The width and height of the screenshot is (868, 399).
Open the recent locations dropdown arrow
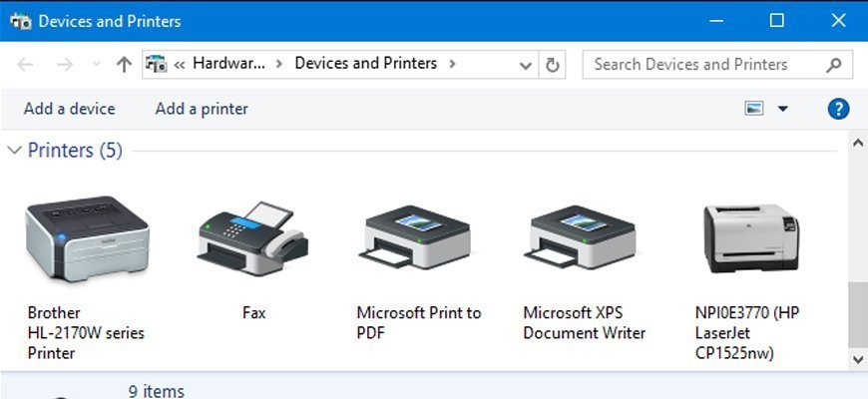pyautogui.click(x=96, y=65)
